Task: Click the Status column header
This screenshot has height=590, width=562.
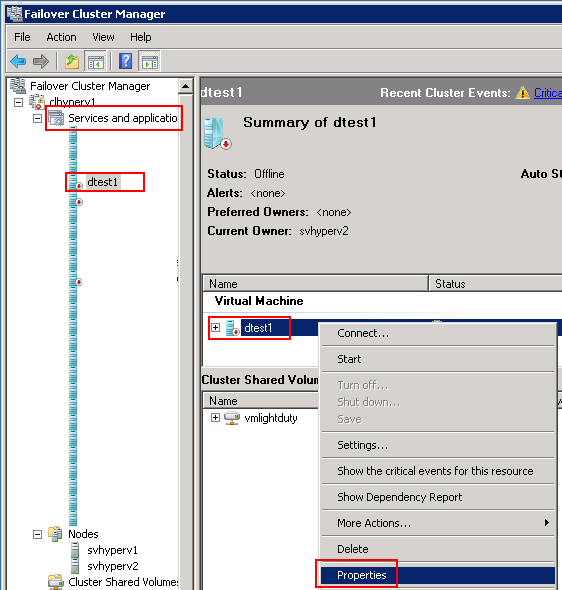Action: pos(495,284)
